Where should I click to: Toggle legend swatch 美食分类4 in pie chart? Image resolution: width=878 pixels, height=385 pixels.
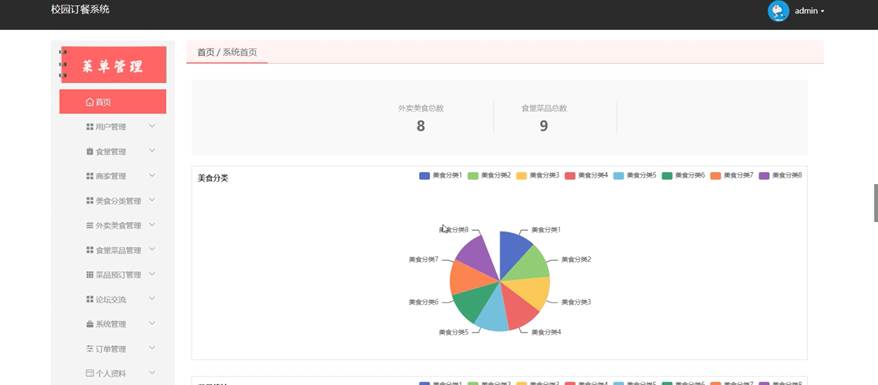pyautogui.click(x=570, y=176)
